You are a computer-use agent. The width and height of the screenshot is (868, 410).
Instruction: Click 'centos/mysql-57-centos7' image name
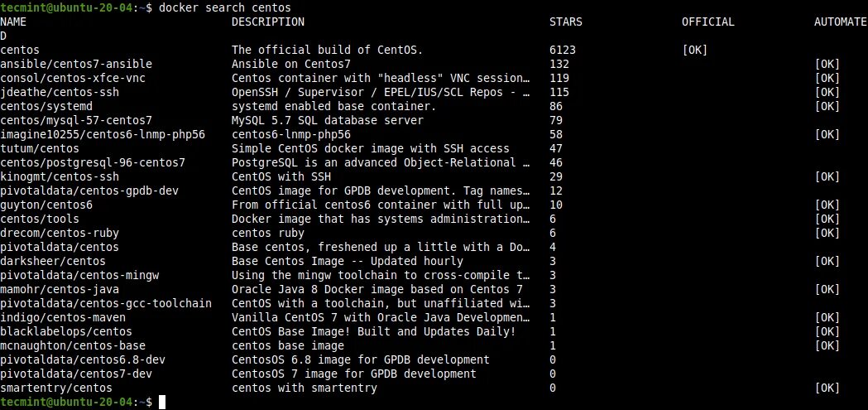76,120
